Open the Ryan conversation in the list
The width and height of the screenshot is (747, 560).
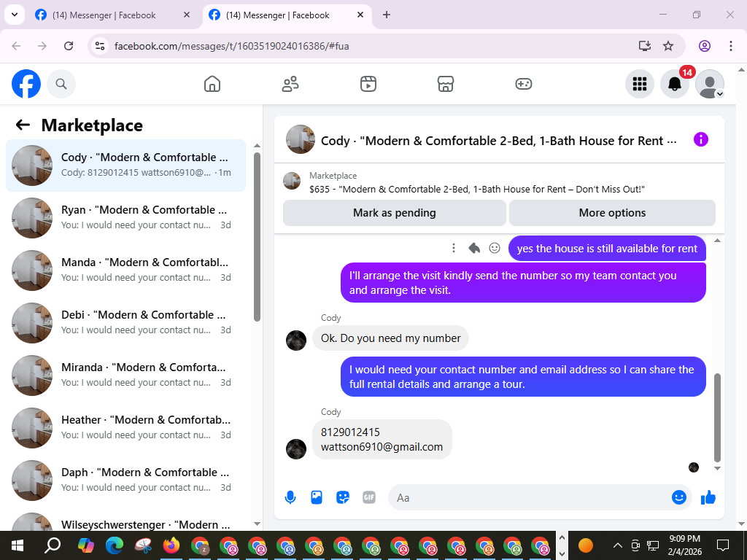(125, 217)
